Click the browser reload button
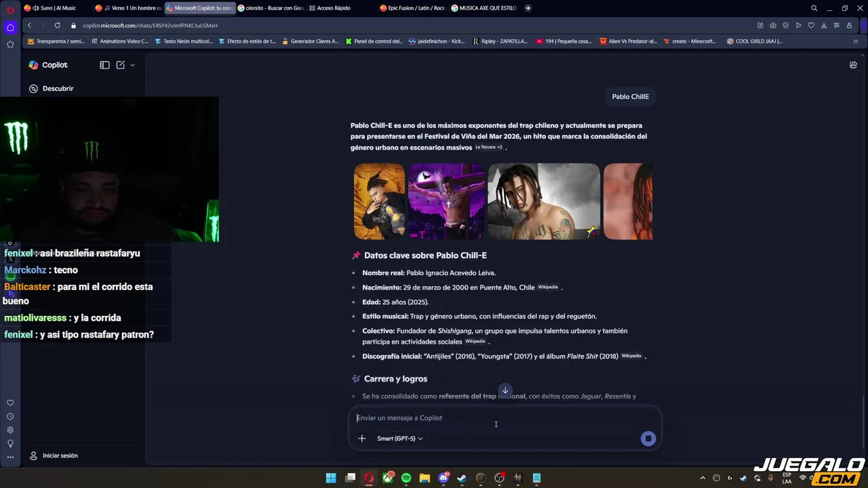The image size is (868, 488). pos(57,25)
